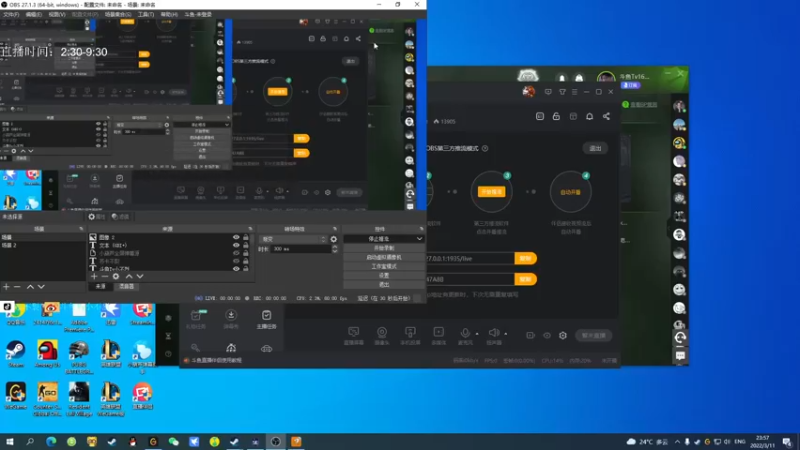Toggle the preview eye icon in Douyu bar
This screenshot has height=450, width=800.
547,335
